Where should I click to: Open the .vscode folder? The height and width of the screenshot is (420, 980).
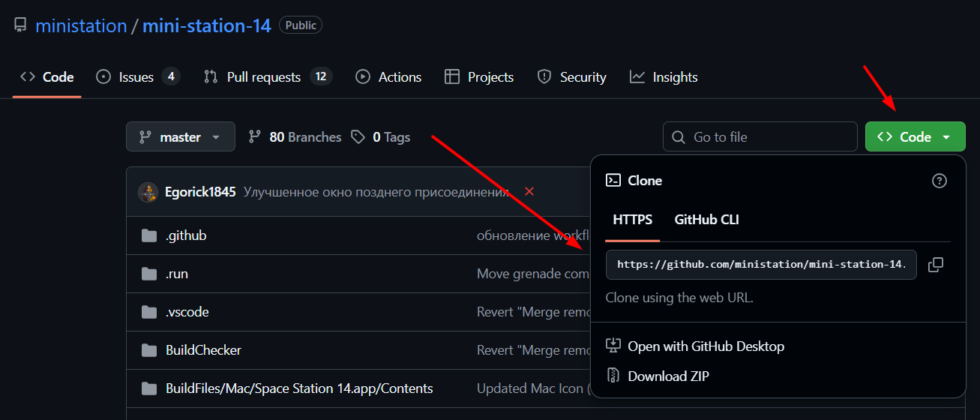point(187,312)
